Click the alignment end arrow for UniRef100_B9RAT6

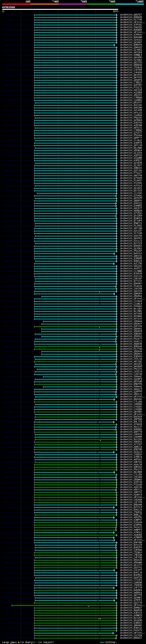[115, 45]
